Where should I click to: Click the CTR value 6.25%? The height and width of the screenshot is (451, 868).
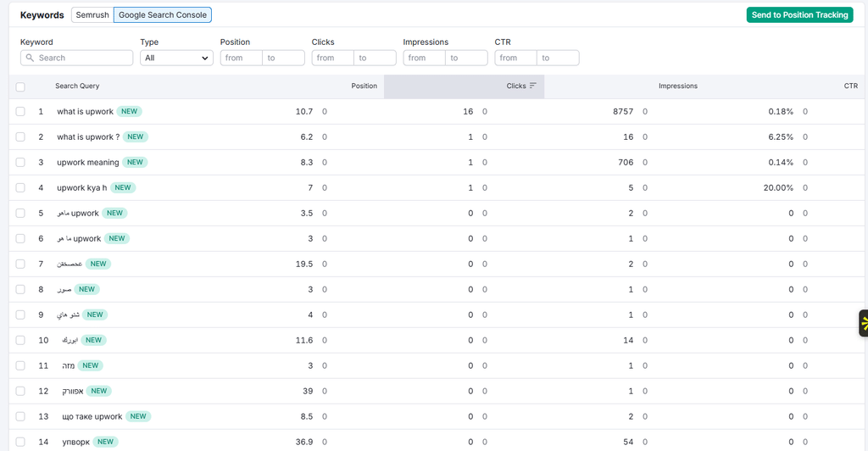pos(781,136)
